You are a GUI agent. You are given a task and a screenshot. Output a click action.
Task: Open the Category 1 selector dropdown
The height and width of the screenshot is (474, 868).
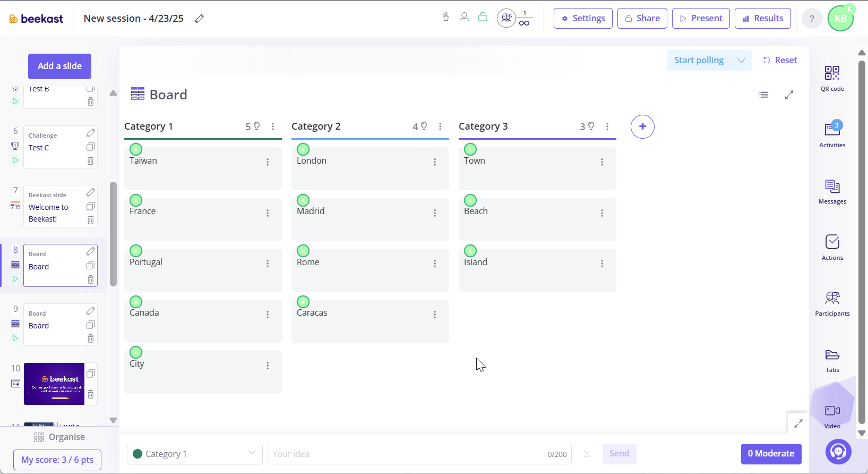click(195, 454)
